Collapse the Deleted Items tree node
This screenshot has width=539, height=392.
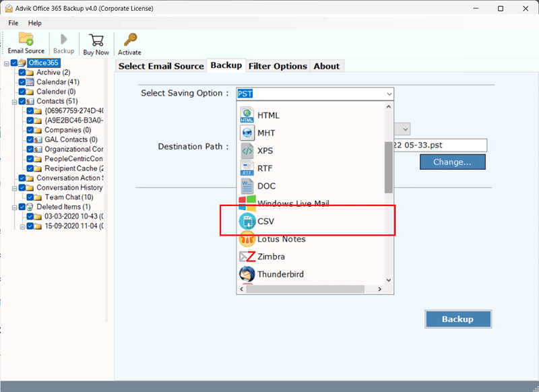click(x=14, y=208)
